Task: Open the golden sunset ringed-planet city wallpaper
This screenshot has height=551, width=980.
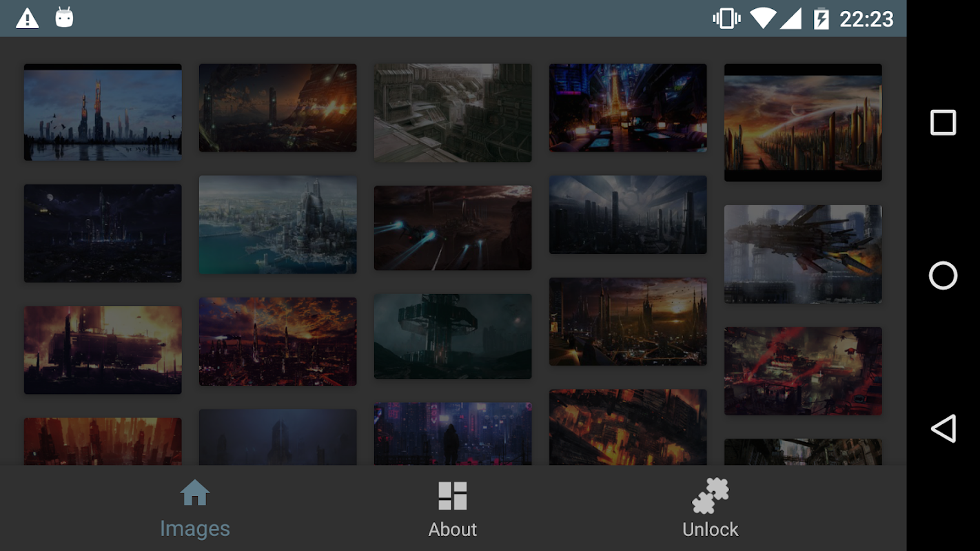Action: [x=803, y=123]
